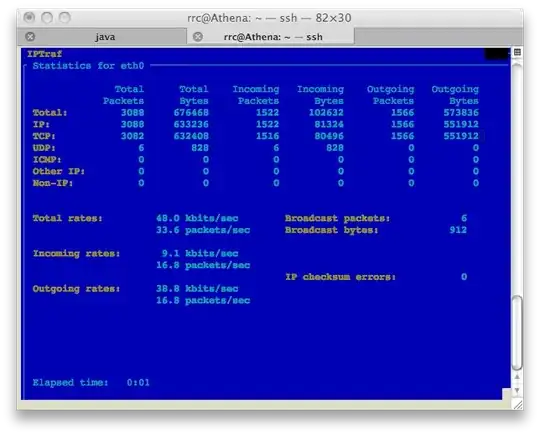
Task: Click the window title 'rrc@Athena: ~ — ssh — 82×30'
Action: tap(269, 18)
